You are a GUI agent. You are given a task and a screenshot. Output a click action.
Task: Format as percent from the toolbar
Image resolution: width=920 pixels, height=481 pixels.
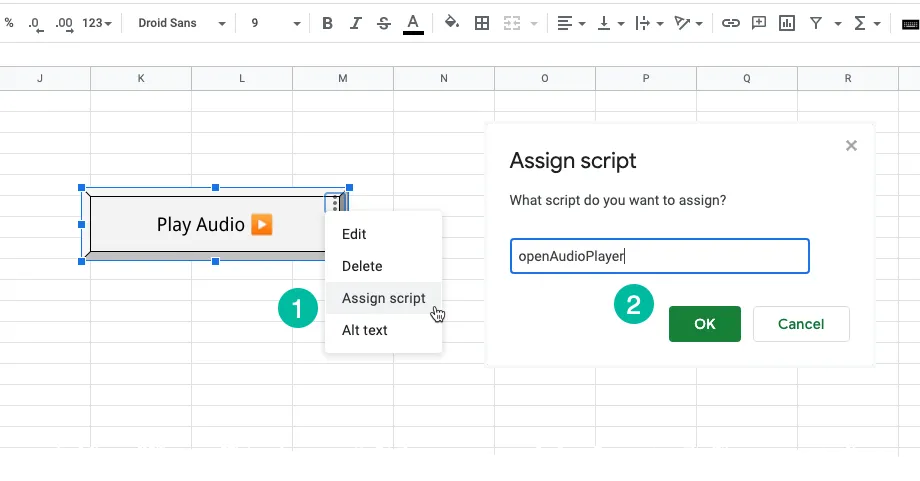[x=9, y=23]
